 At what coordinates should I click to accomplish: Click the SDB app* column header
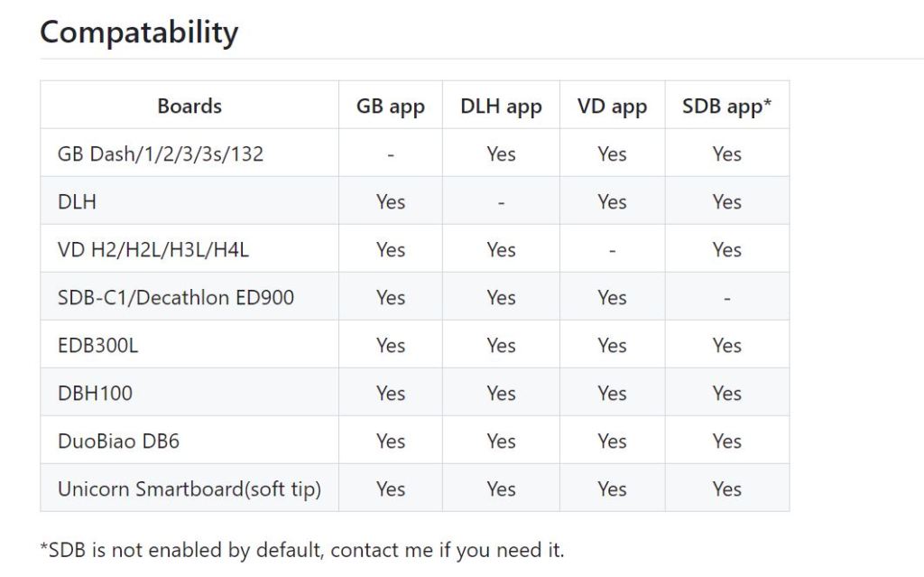click(726, 106)
